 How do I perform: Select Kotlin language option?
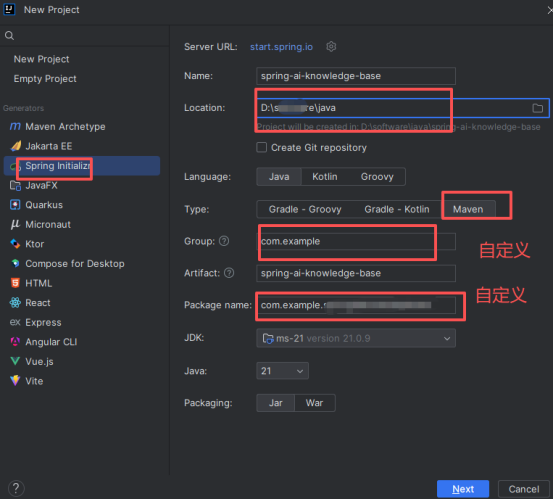pyautogui.click(x=325, y=177)
